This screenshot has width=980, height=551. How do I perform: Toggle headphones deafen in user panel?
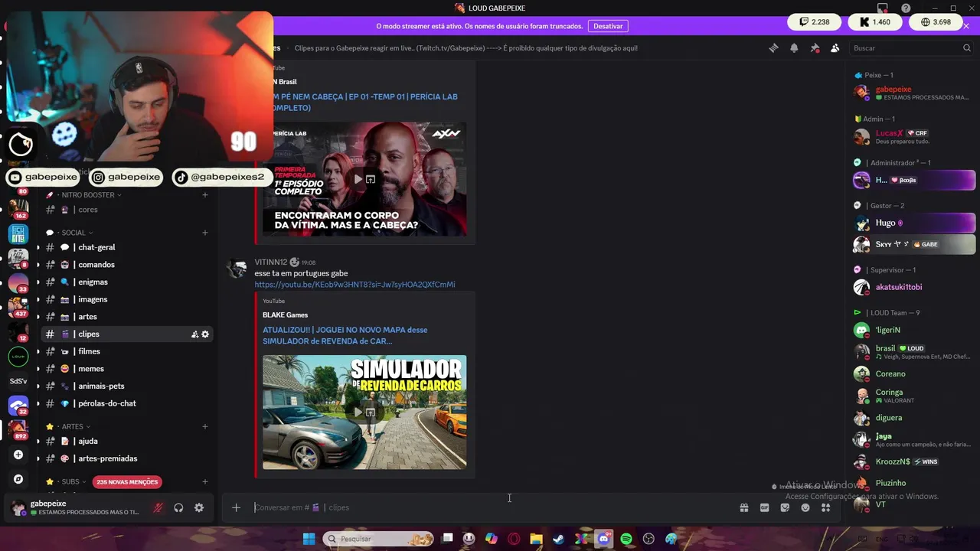coord(178,507)
